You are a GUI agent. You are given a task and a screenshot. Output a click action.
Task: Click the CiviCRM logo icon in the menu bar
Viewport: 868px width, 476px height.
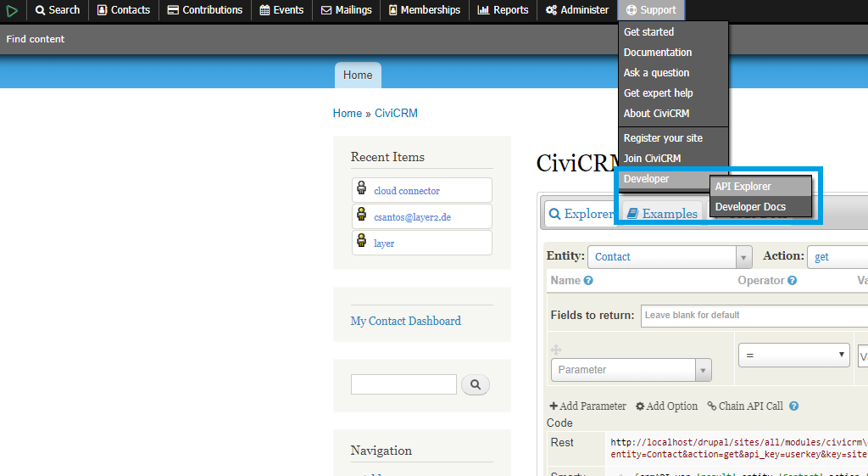click(12, 10)
